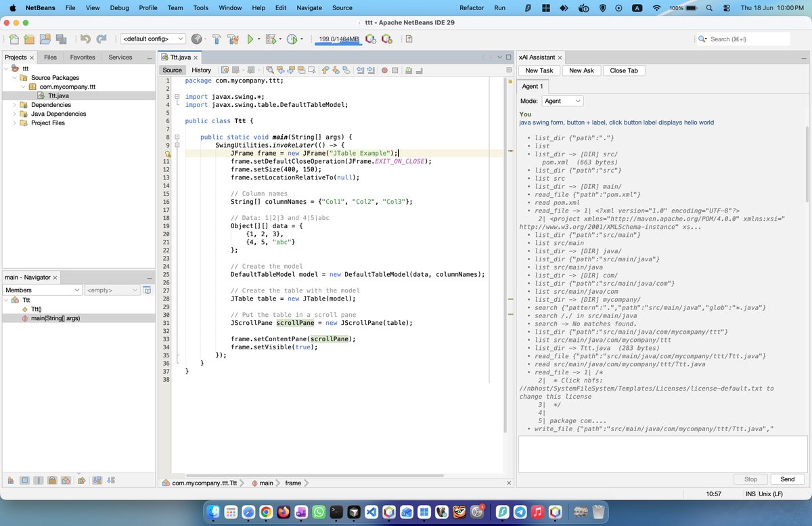Click the help icon beside memory bar
Screen dimensions: 812x526
coord(409,39)
